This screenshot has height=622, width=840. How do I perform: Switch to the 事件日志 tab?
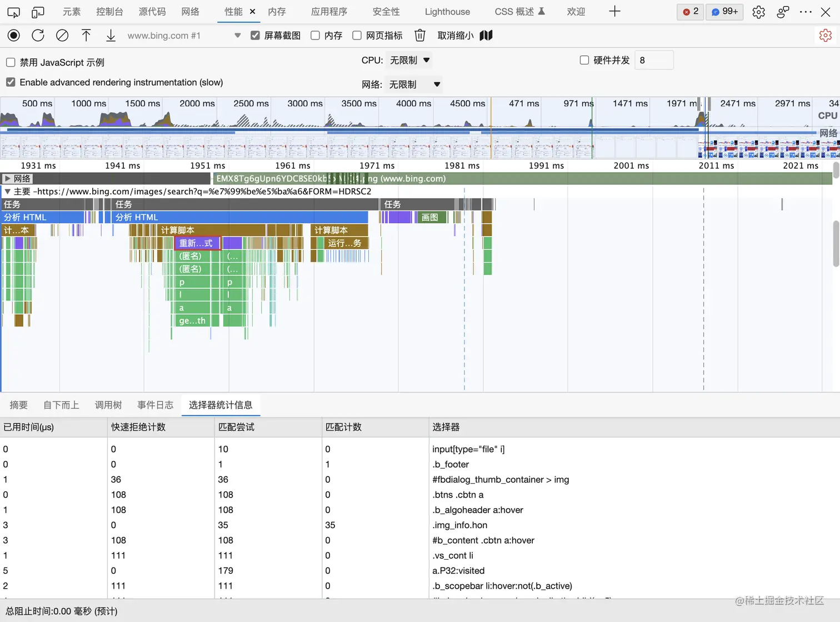pos(156,405)
